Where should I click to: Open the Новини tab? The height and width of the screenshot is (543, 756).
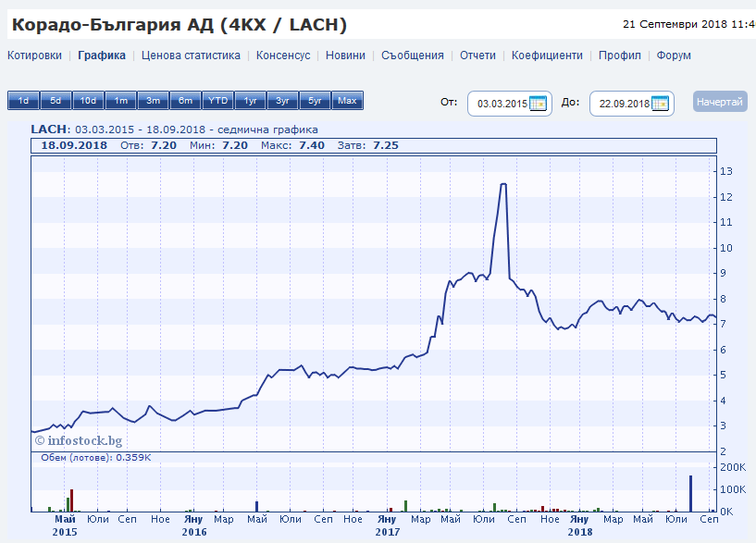(x=345, y=56)
